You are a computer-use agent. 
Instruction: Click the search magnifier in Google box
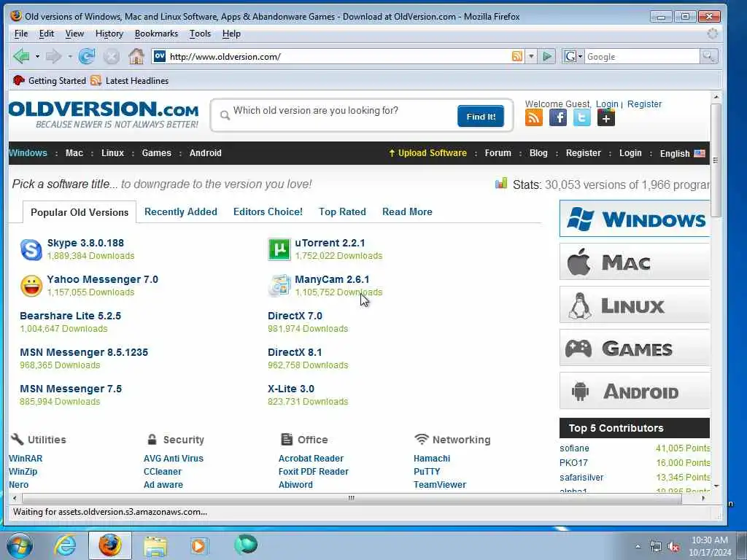tap(708, 56)
